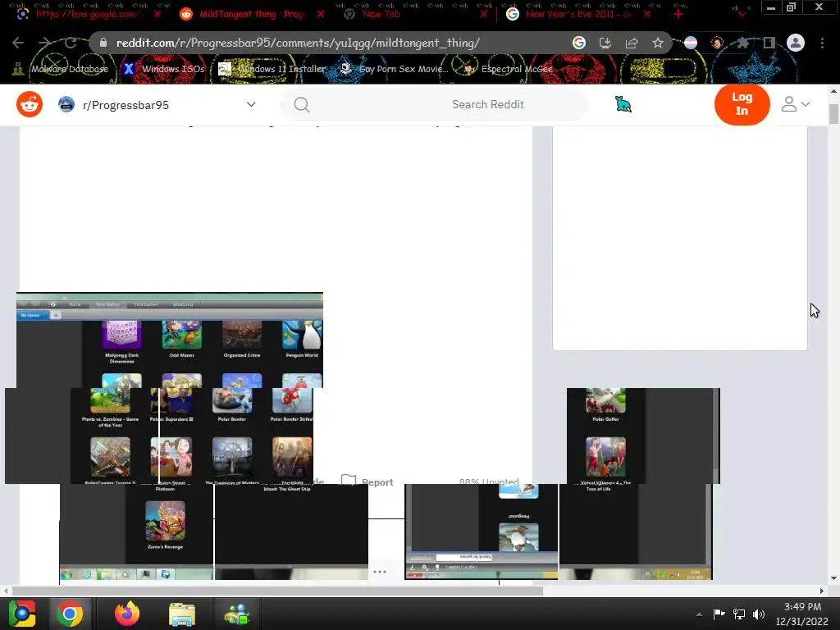Click the Report button under the post
Viewport: 840px width, 630px height.
[367, 481]
